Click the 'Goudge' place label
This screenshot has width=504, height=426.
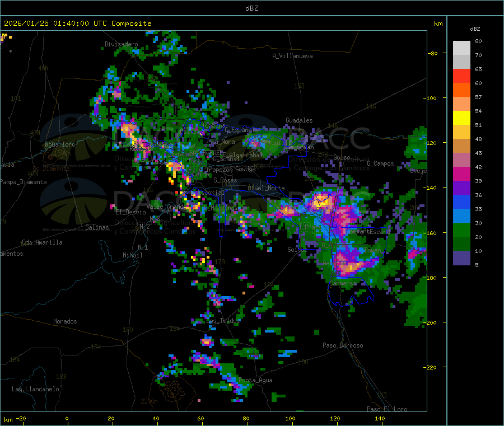click(x=245, y=169)
